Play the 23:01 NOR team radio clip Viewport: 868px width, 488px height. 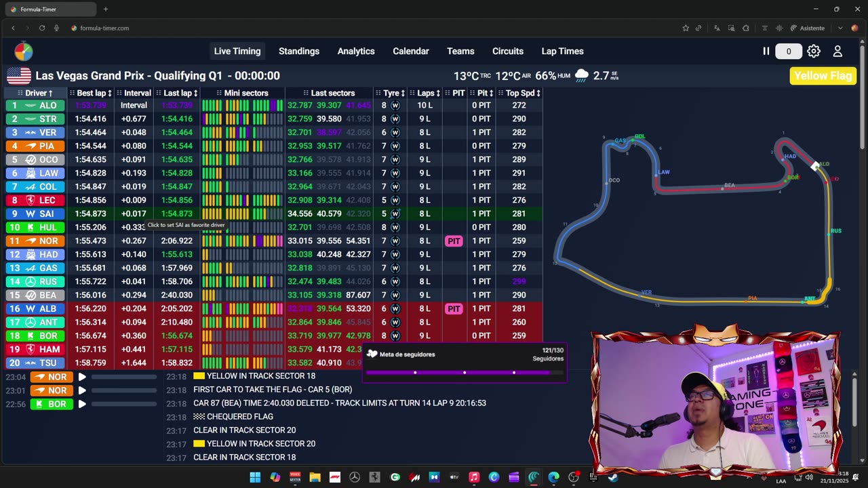click(82, 390)
